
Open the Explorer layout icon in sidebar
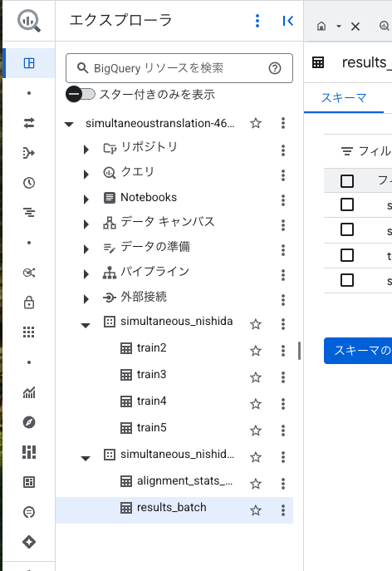(x=29, y=63)
